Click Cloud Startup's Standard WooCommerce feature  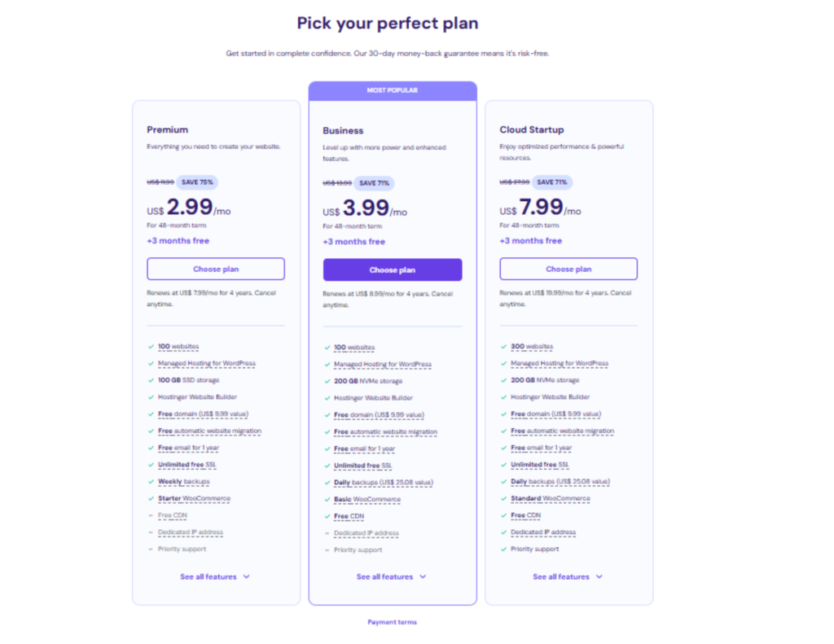tap(550, 498)
